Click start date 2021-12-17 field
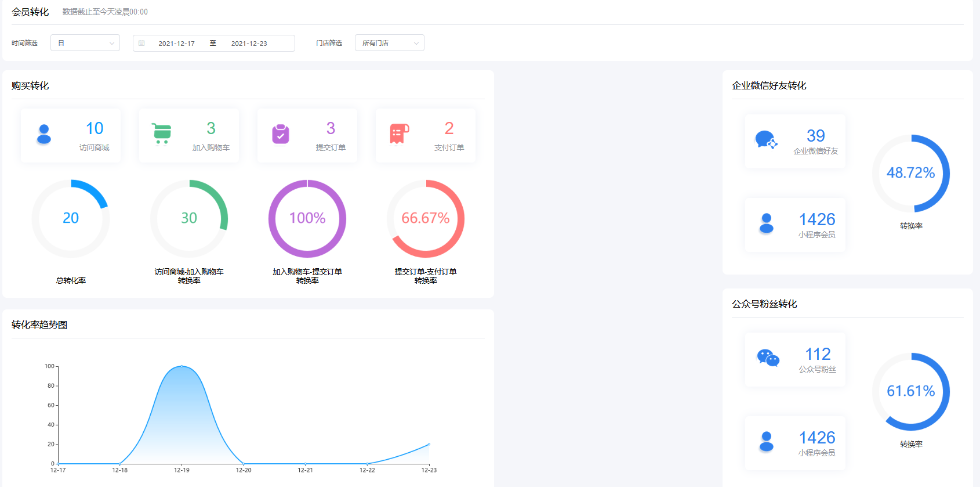Viewport: 980px width, 487px height. coord(176,44)
